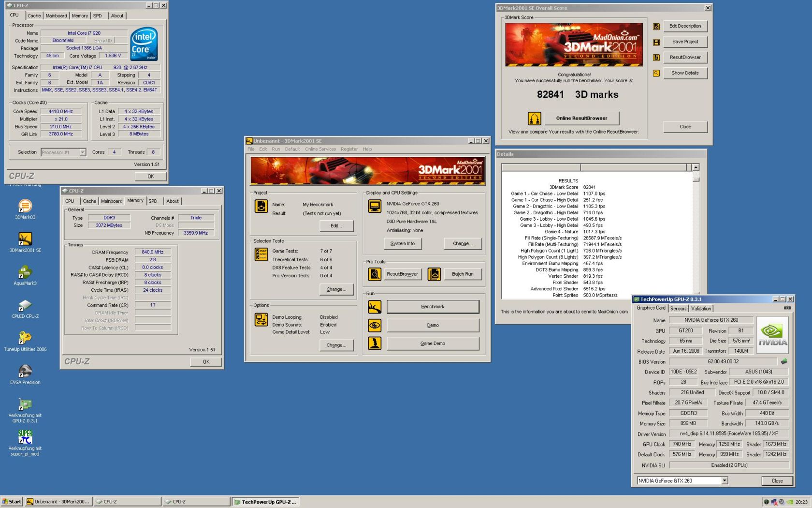Click the System Info button
The width and height of the screenshot is (812, 508).
[403, 244]
